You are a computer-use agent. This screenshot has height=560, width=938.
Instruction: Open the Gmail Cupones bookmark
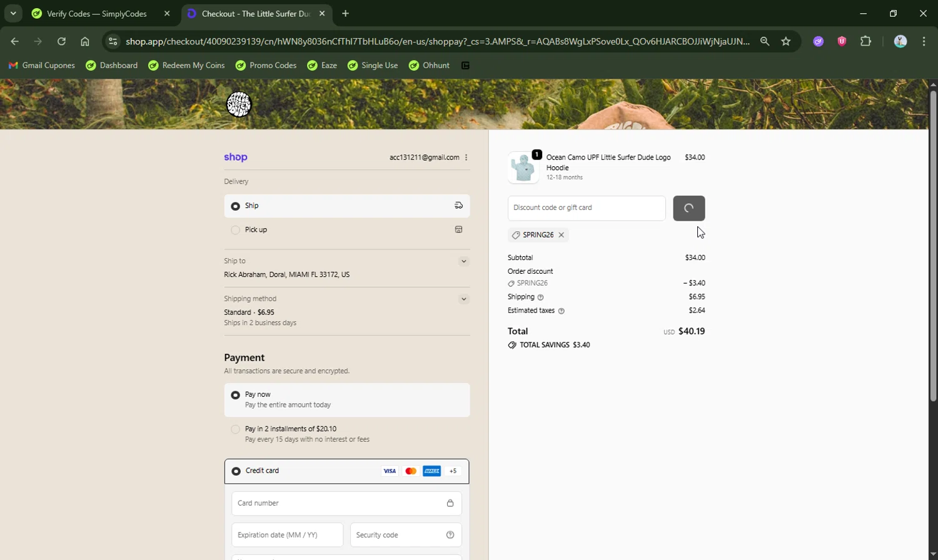(x=42, y=65)
